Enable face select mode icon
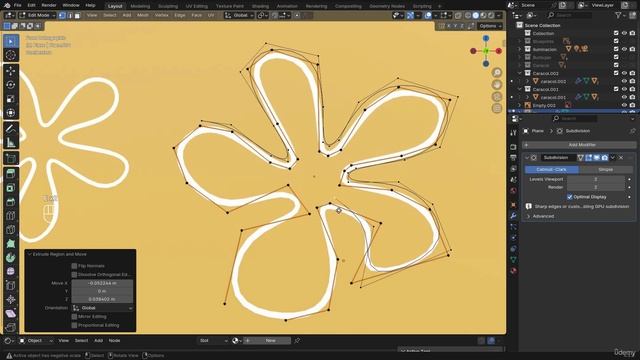640x360 pixels. 77,16
